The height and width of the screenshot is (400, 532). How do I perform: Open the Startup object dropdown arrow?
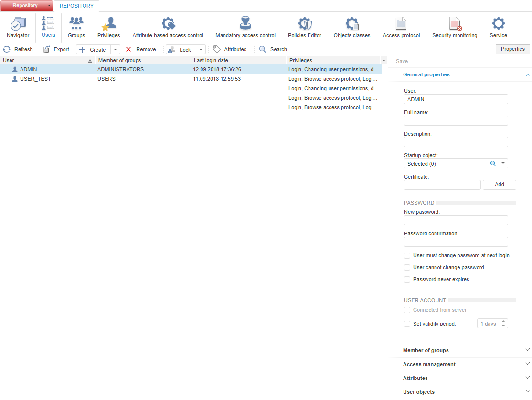pos(503,164)
